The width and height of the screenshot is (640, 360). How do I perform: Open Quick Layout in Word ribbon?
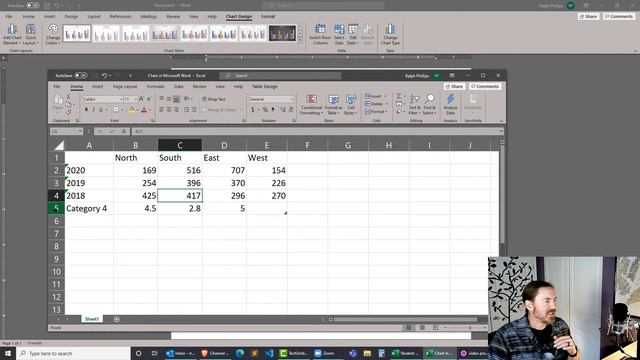click(x=31, y=34)
